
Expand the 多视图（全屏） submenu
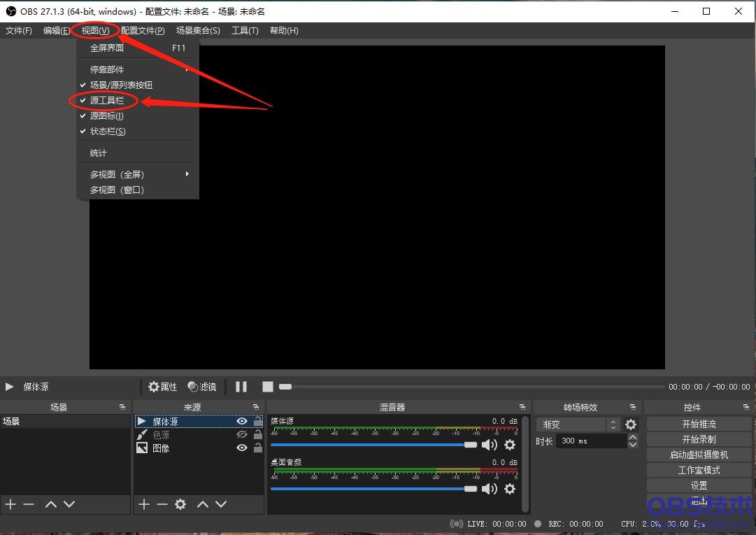(137, 174)
